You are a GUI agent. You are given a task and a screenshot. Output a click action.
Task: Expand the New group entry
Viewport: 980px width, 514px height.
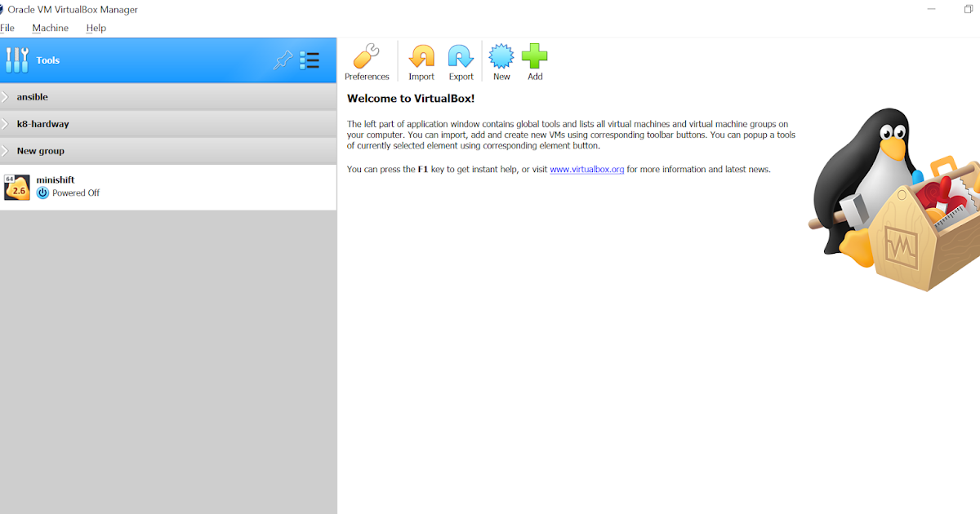tap(6, 150)
